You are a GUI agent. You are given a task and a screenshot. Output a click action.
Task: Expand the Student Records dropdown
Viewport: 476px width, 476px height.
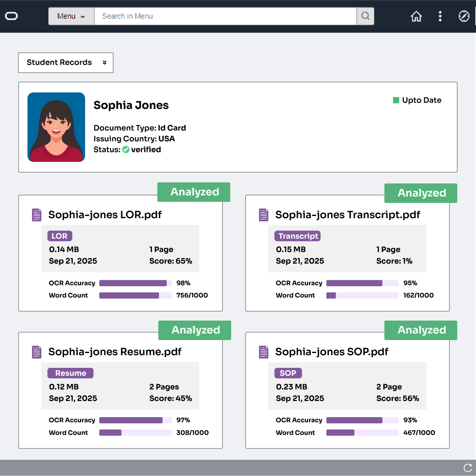[x=66, y=62]
